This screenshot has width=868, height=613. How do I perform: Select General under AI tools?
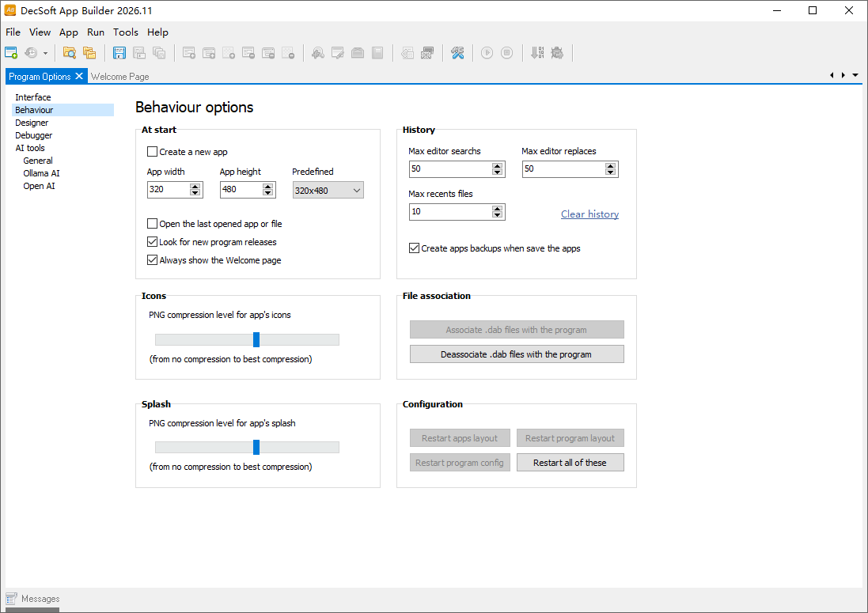(x=38, y=161)
